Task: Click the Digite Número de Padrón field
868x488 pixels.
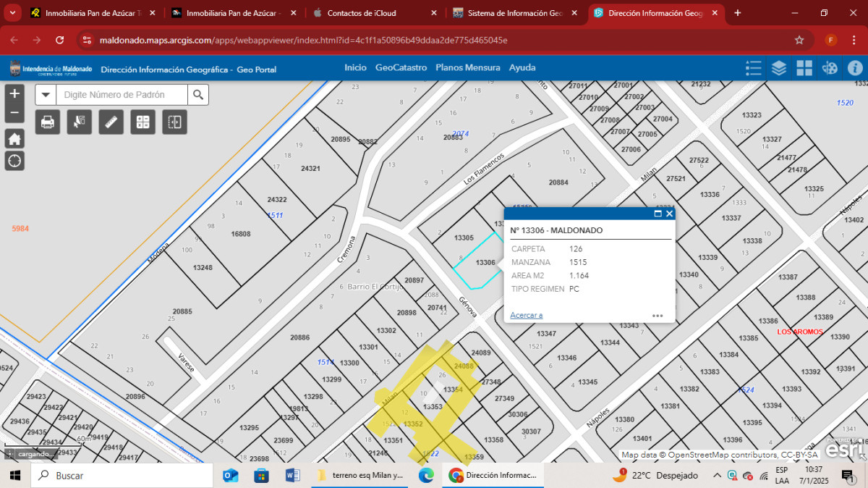Action: click(122, 95)
